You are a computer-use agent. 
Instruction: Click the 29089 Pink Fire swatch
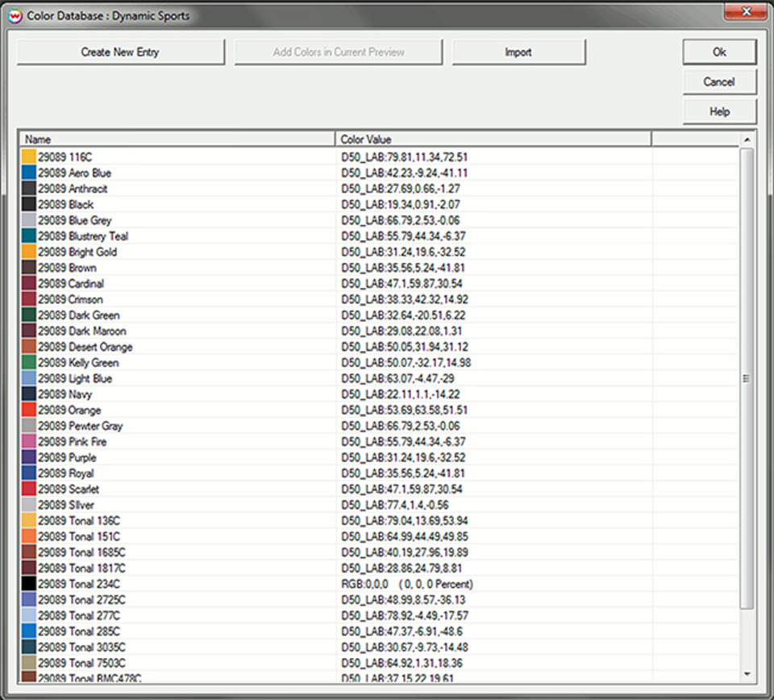29,442
